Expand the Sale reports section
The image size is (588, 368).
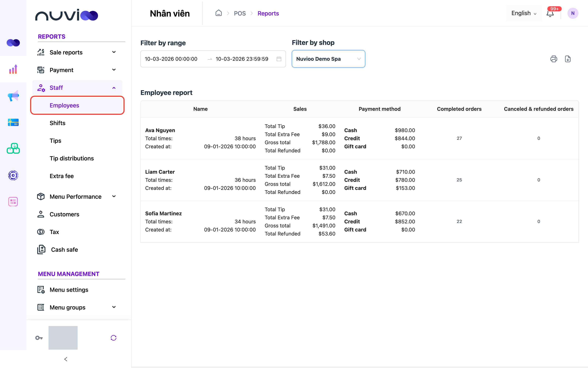pyautogui.click(x=77, y=52)
